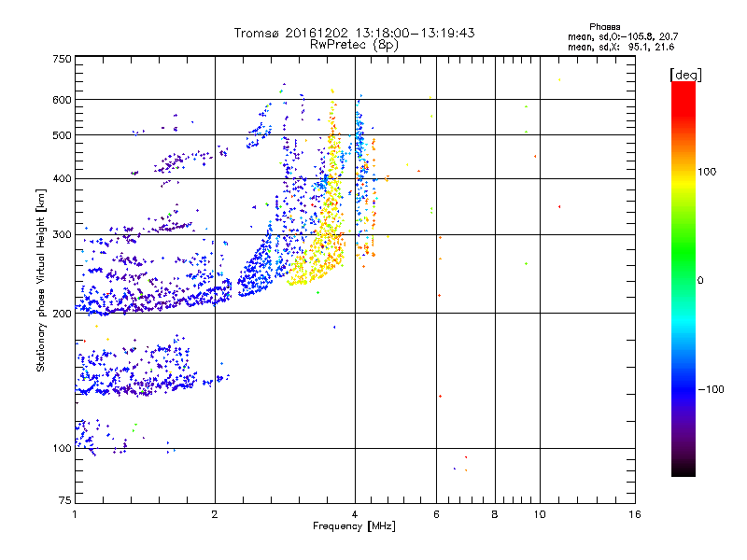Click the y-axis tick label '750'
The image size is (747, 560).
[x=62, y=59]
